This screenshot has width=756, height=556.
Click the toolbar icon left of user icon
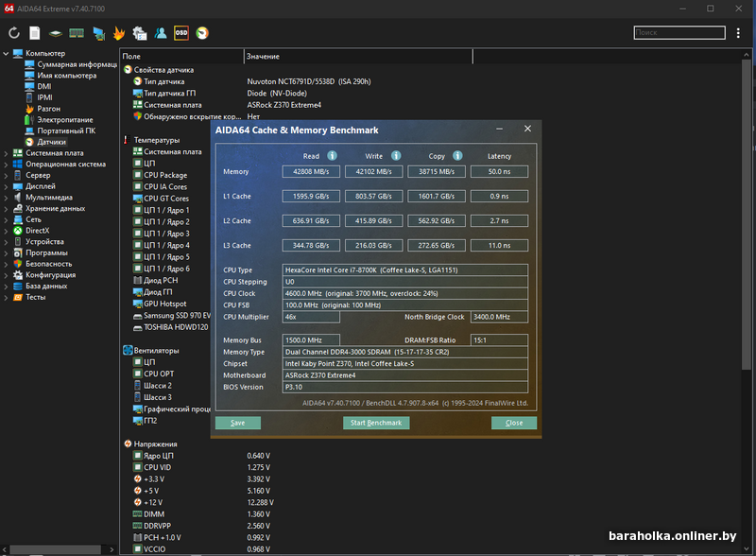click(x=140, y=33)
